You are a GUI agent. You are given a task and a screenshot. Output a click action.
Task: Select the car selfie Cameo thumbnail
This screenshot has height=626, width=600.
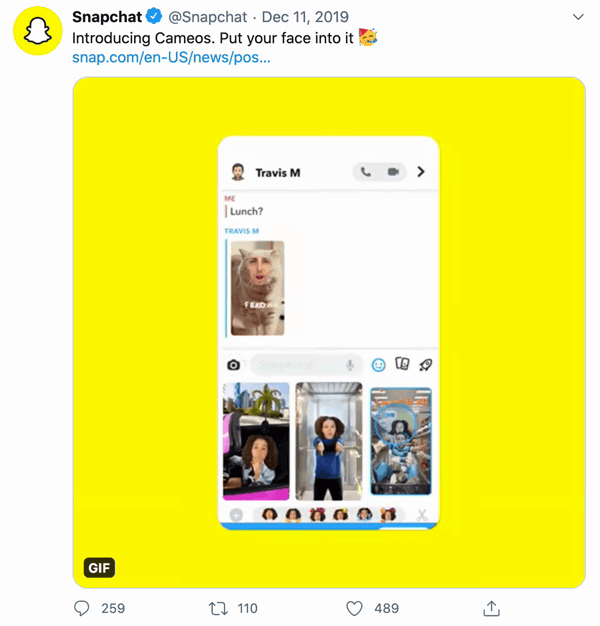(x=256, y=441)
